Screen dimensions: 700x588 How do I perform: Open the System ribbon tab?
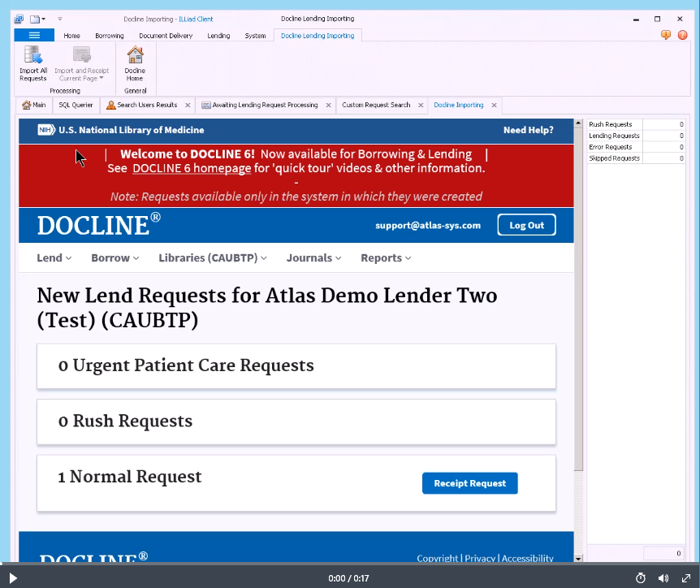pos(255,36)
